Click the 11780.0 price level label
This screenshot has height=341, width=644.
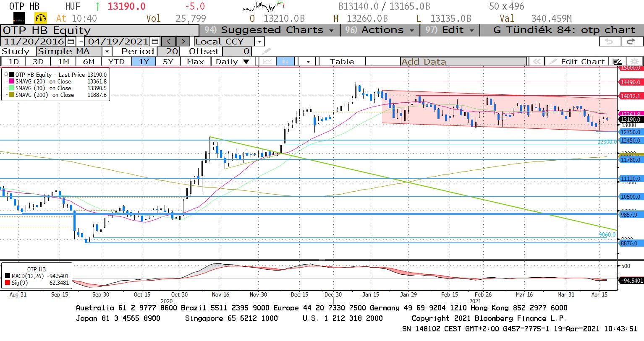point(631,160)
